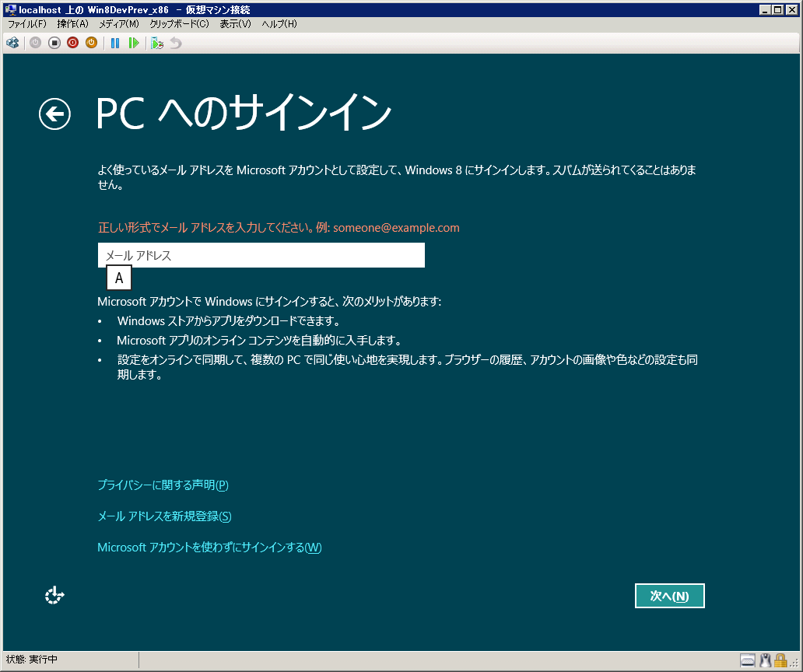The width and height of the screenshot is (803, 672).
Task: Open the クリップボード(C) menu
Action: (x=179, y=24)
